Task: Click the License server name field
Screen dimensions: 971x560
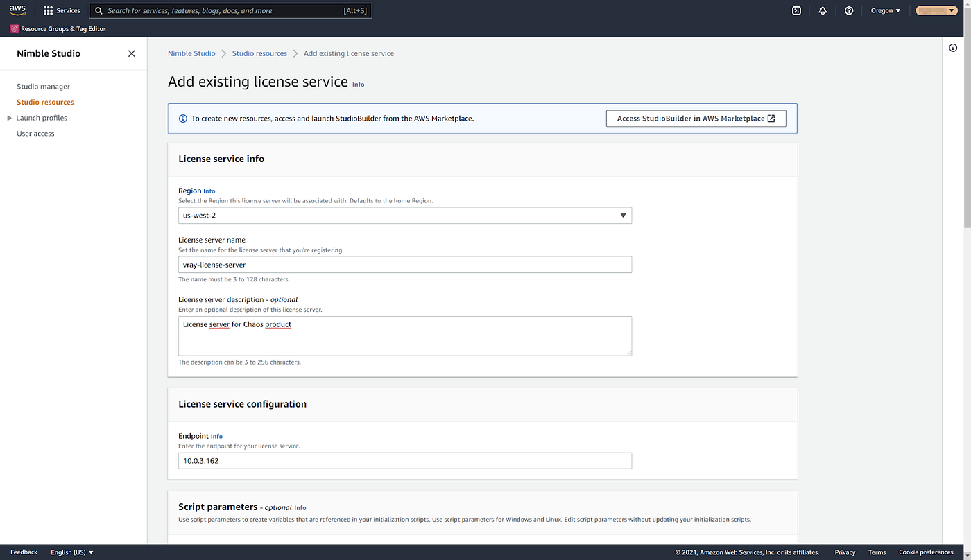Action: click(405, 265)
